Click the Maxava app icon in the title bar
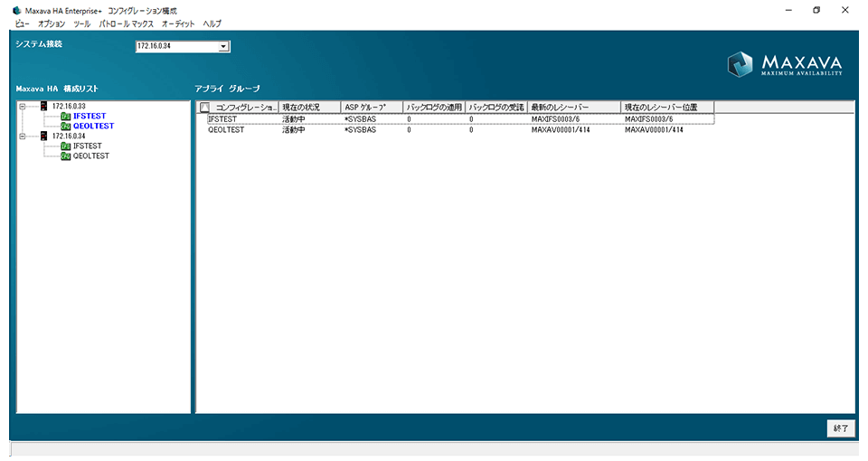 16,11
